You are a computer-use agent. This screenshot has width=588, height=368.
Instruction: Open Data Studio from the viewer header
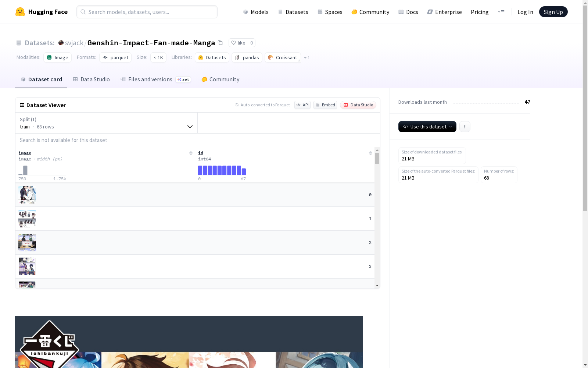point(358,105)
